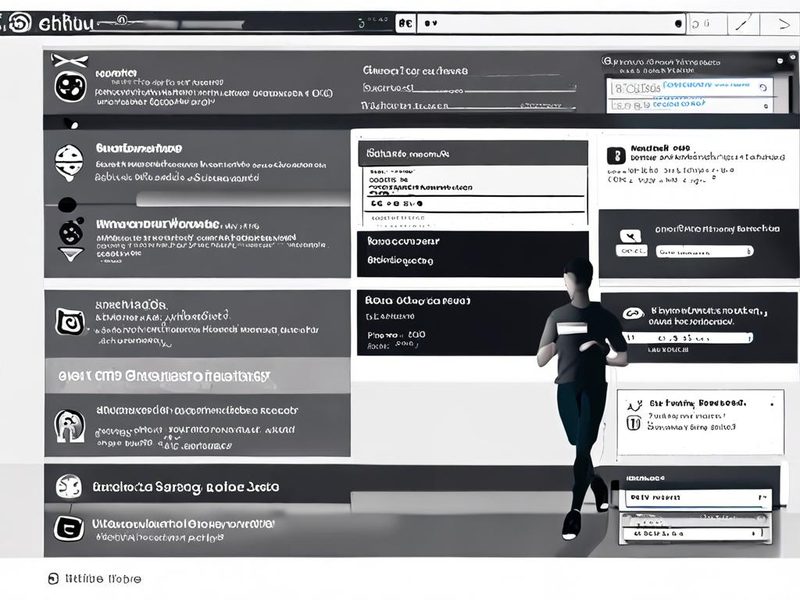Focus the long address field in top bar
The height and width of the screenshot is (600, 800).
pos(551,23)
